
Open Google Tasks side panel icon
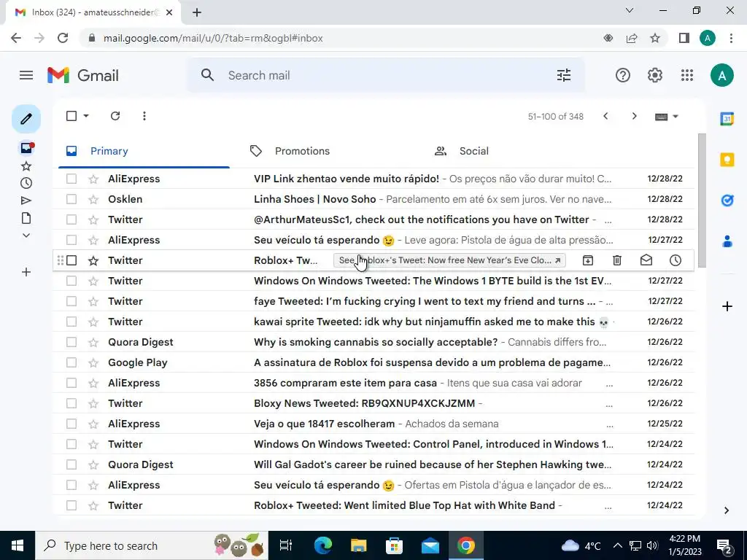tap(727, 201)
